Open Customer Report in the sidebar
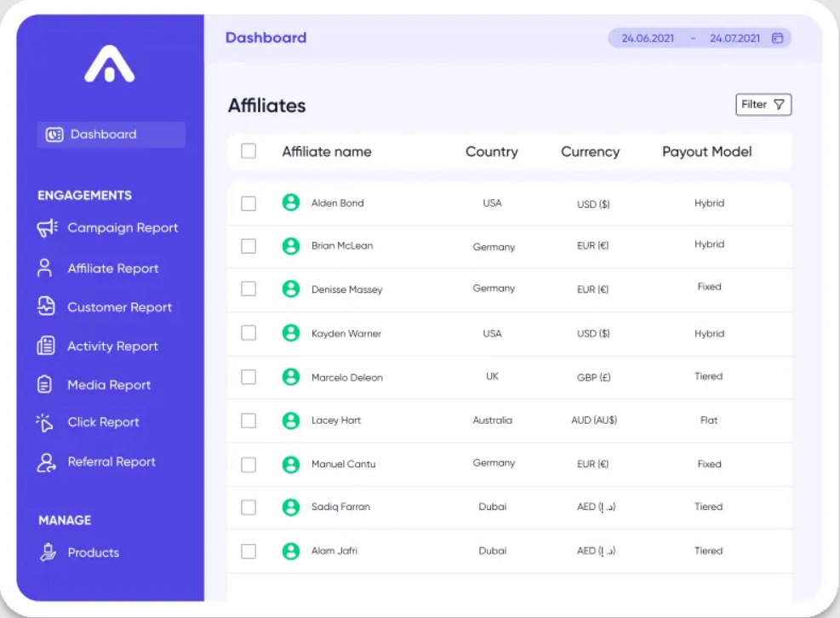Screen dimensions: 840x618 (x=105, y=307)
